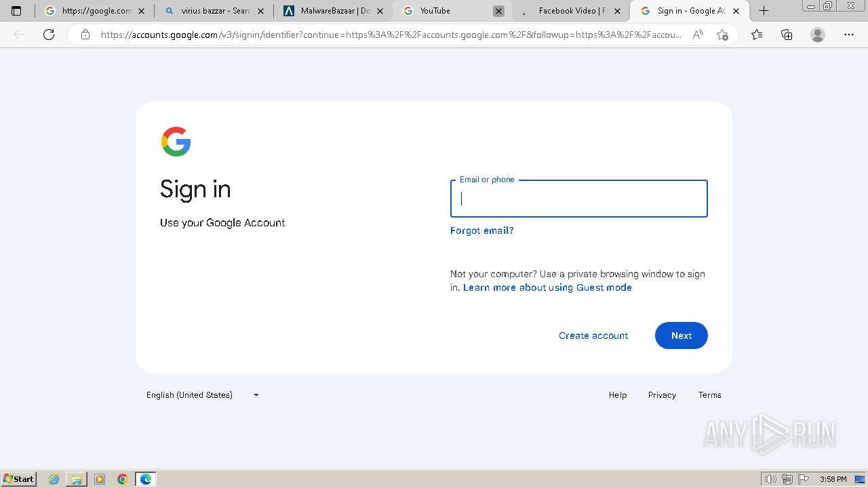The height and width of the screenshot is (488, 868).
Task: Select the Edge taskbar icon
Action: [x=146, y=479]
